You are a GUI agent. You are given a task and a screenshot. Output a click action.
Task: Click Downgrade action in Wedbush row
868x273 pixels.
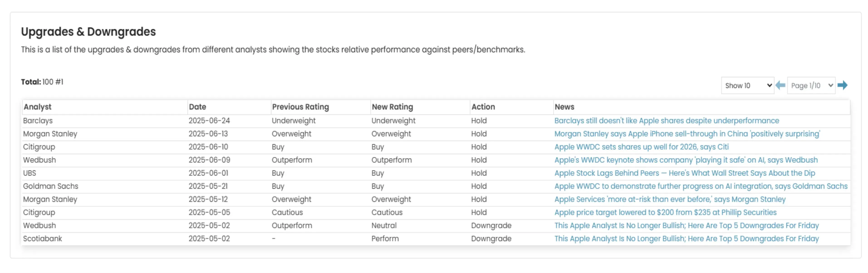pos(491,226)
